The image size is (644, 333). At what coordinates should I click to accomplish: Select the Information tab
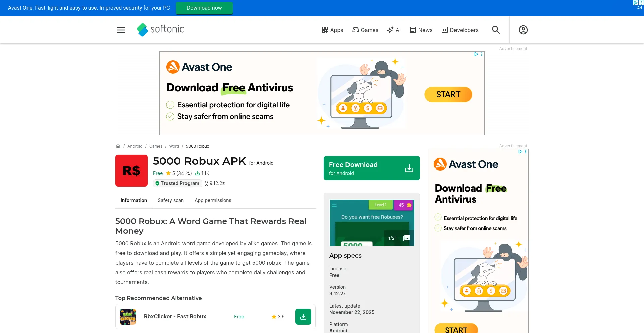[x=134, y=200]
